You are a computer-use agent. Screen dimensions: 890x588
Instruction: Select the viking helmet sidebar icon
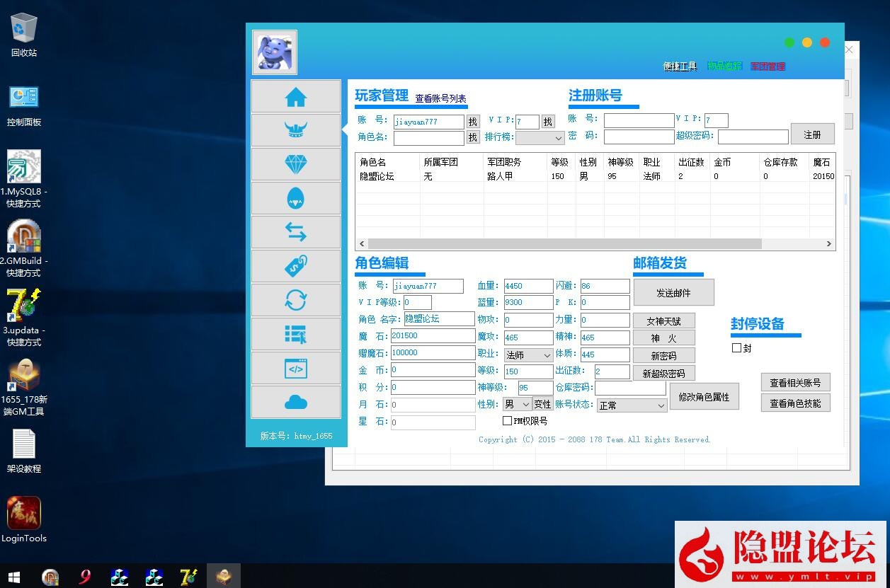tap(296, 130)
